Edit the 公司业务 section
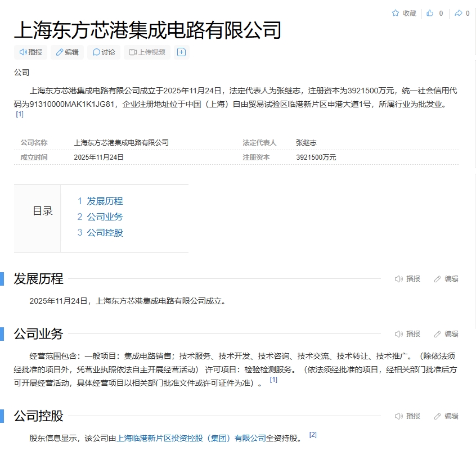This screenshot has height=460, width=476. [x=446, y=334]
